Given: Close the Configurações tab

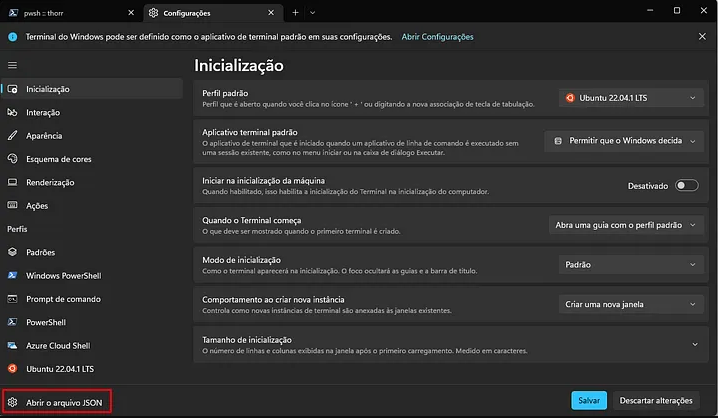Looking at the screenshot, I should tap(271, 13).
